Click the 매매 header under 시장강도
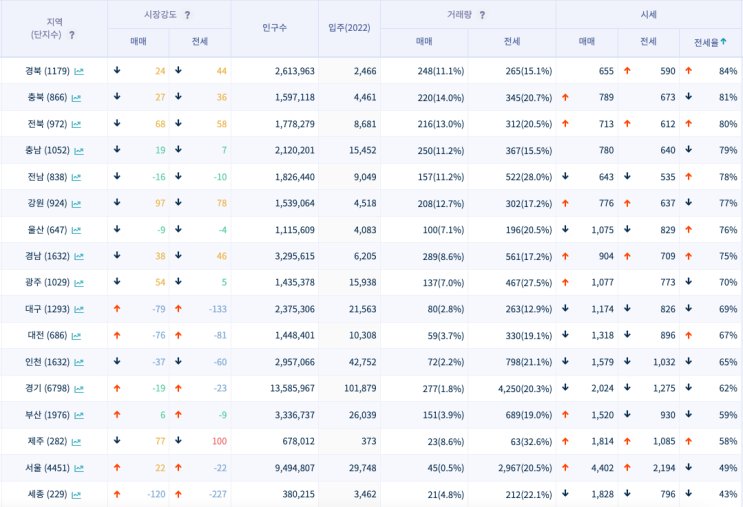Viewport: 743px width, 507px height. [x=138, y=42]
